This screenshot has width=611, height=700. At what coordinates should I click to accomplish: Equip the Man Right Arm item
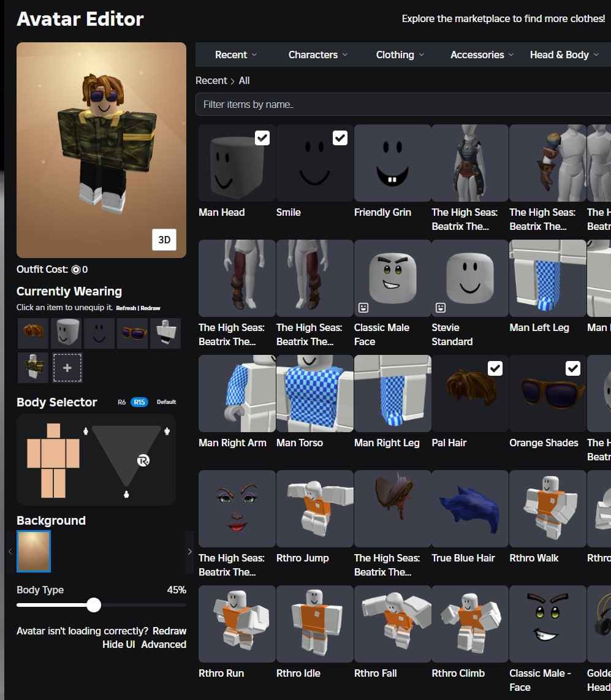pos(237,394)
